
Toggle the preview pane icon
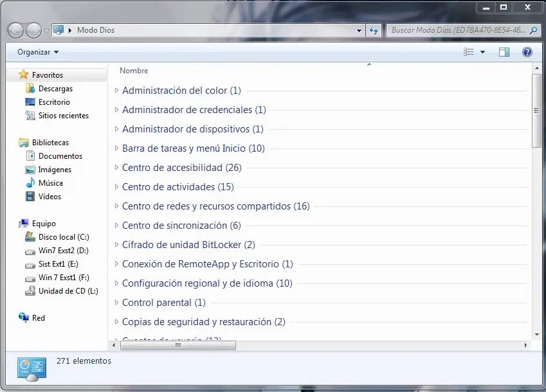click(504, 52)
